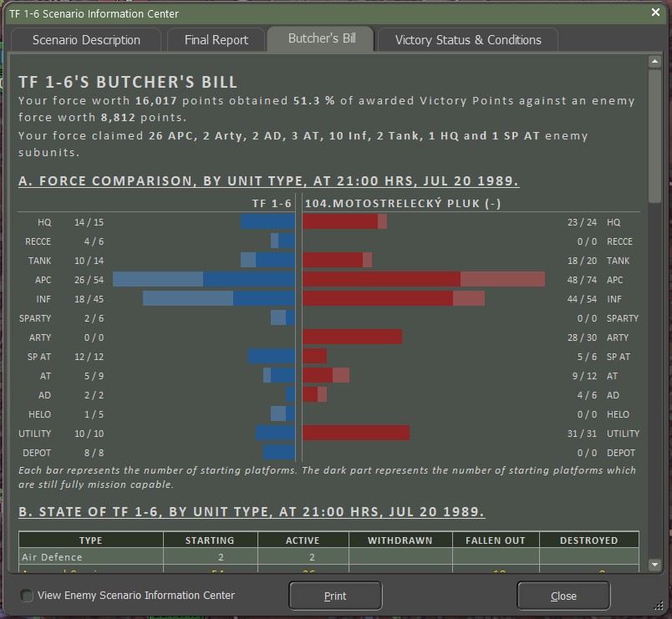Enable View Enemy Scenario Information Center checkbox
This screenshot has width=672, height=619.
coord(27,596)
